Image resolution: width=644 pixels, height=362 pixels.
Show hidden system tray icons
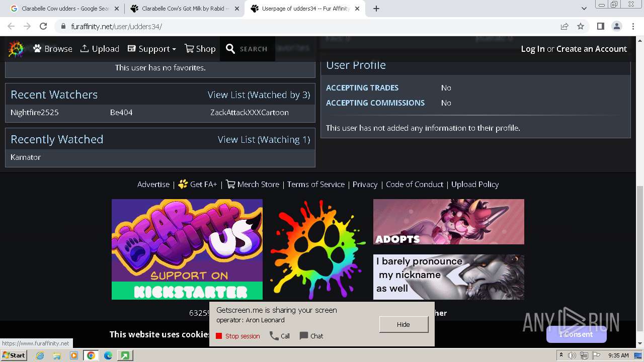pos(561,355)
